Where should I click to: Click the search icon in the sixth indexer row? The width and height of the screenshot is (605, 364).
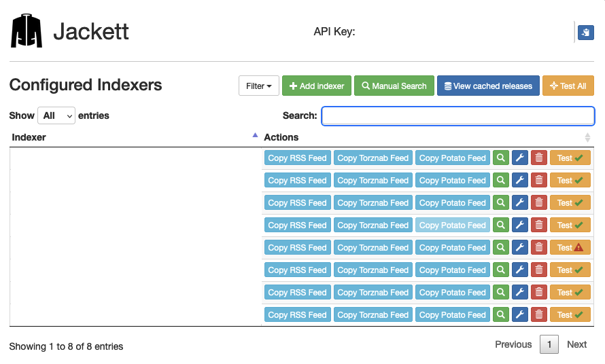[500, 270]
